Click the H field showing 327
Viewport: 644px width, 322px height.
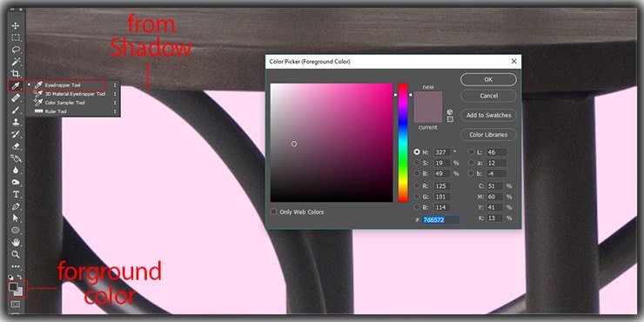pos(442,152)
